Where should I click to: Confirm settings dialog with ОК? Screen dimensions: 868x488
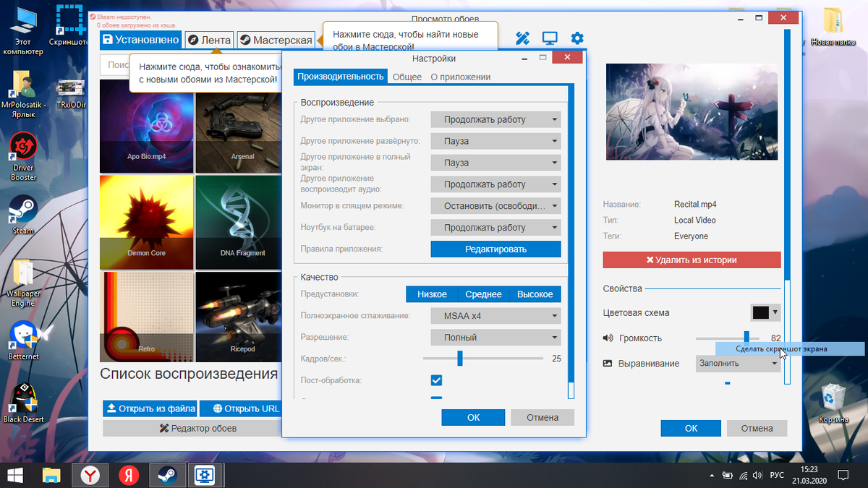(x=473, y=417)
